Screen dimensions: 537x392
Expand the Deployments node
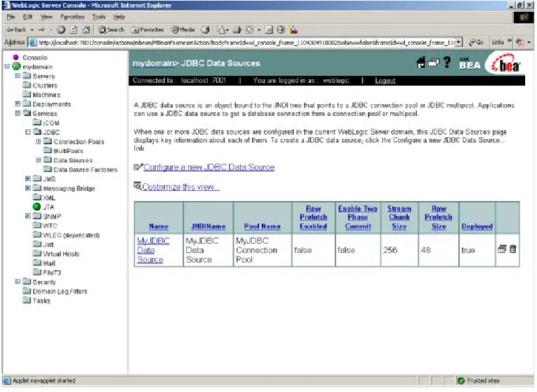point(17,104)
